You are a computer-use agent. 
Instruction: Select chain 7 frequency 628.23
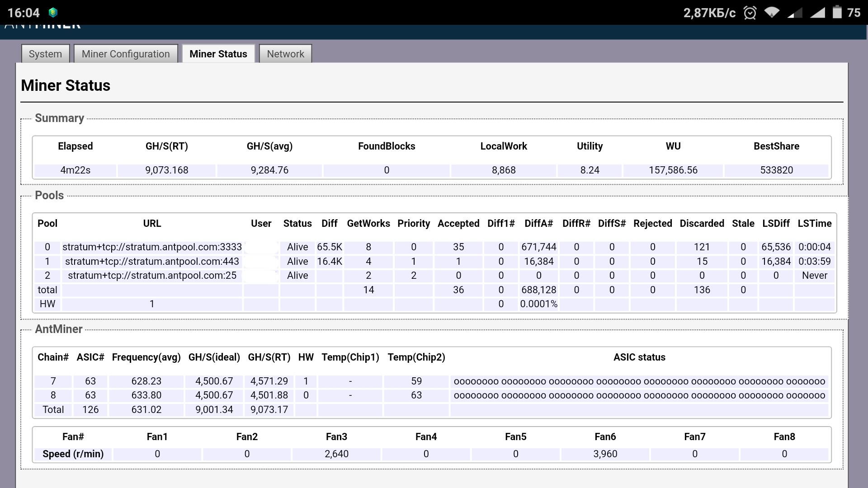(x=146, y=381)
